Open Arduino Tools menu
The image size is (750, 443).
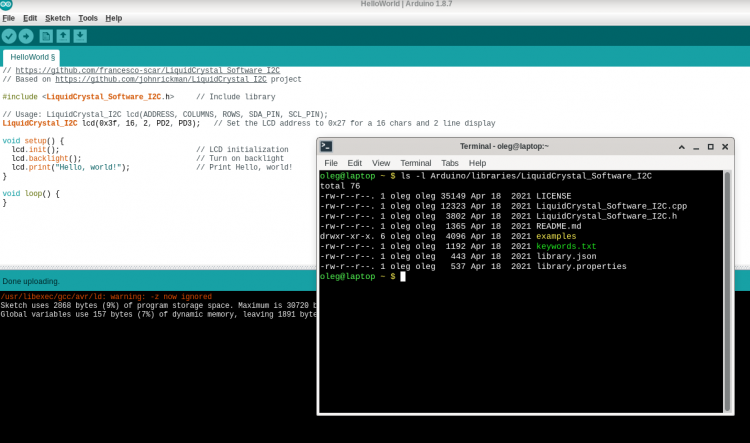click(x=88, y=18)
